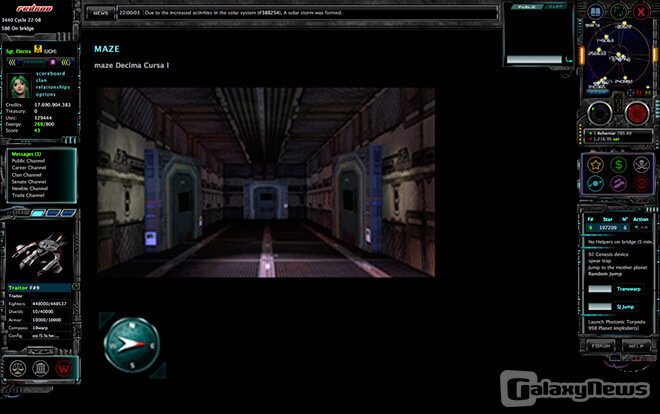Image resolution: width=660 pixels, height=414 pixels.
Task: Switch to Trade Channel
Action: tap(28, 195)
